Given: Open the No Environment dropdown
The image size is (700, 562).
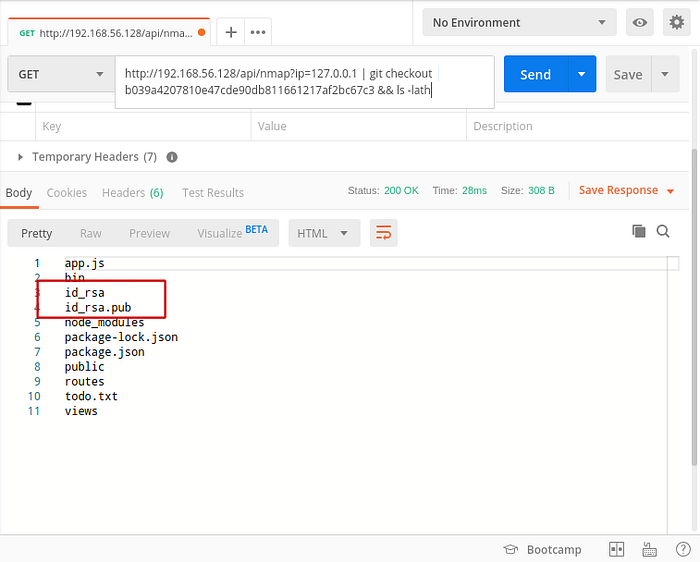Looking at the screenshot, I should (x=519, y=22).
